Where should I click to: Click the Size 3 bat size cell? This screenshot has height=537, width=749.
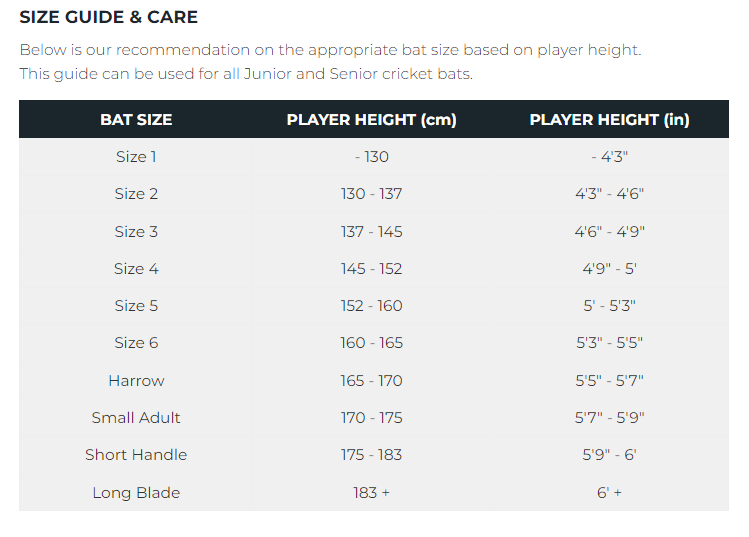[x=136, y=232]
